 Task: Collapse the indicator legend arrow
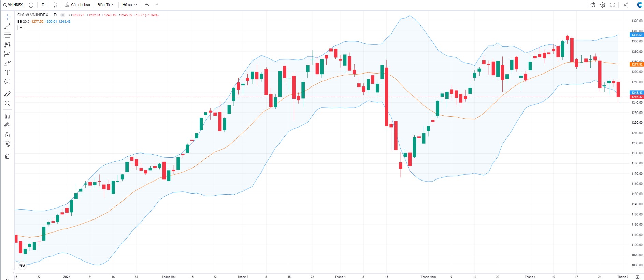click(x=21, y=28)
